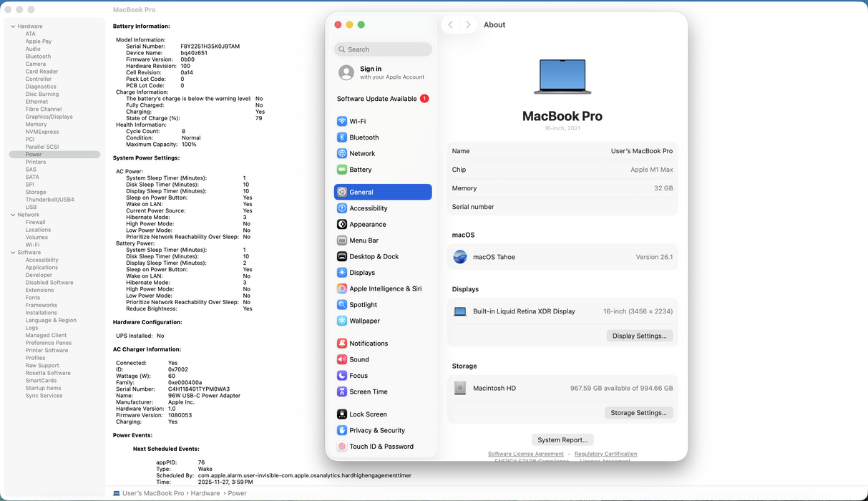This screenshot has height=501, width=868.
Task: Click the Serial number row in About
Action: click(562, 207)
